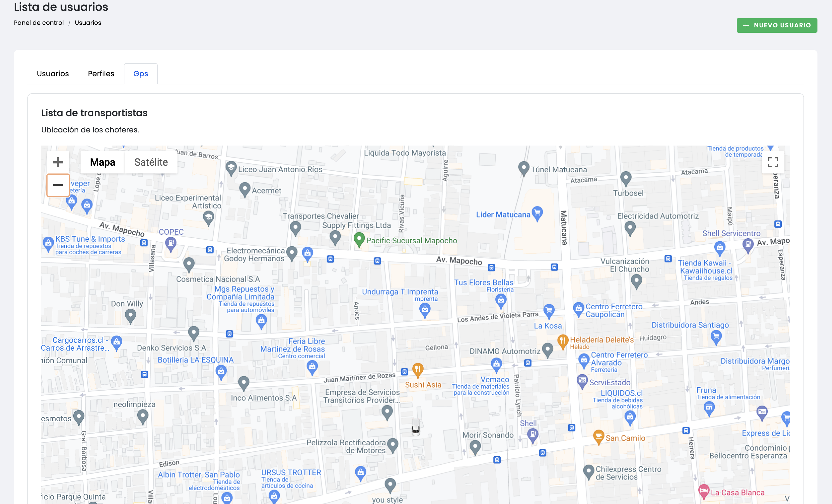The width and height of the screenshot is (832, 504).
Task: Click the Cosmetica Nacional S.A pin
Action: [x=189, y=265]
